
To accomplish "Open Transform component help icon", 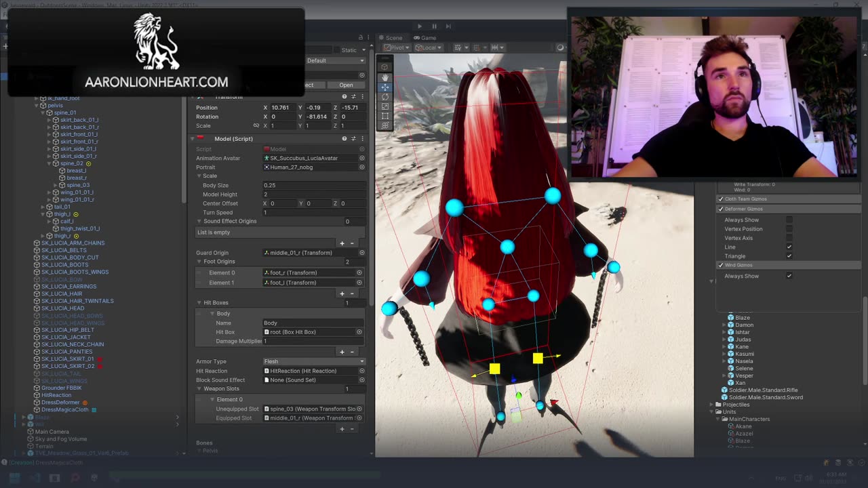I will [x=344, y=97].
